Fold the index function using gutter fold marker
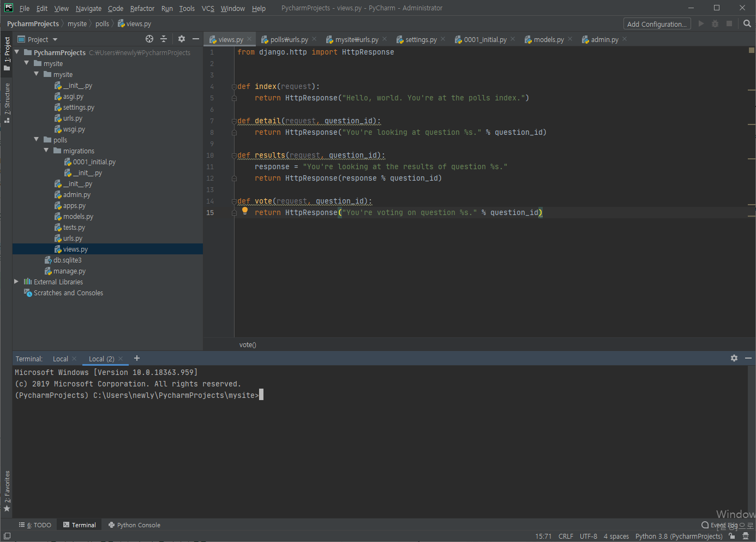Image resolution: width=756 pixels, height=542 pixels. (x=234, y=87)
